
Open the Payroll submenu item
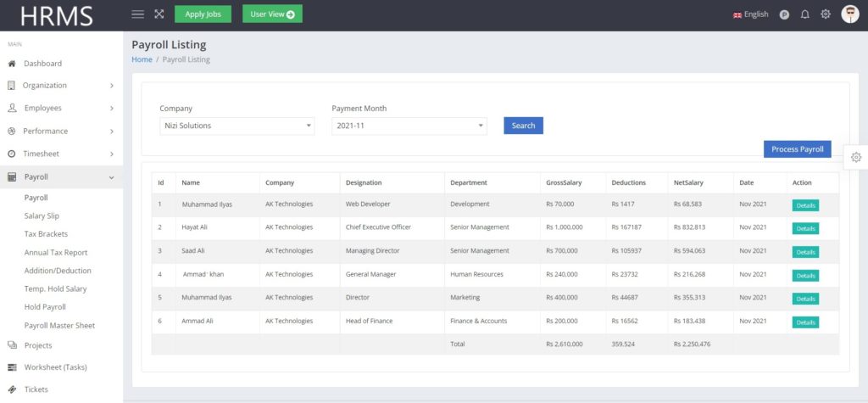[36, 198]
